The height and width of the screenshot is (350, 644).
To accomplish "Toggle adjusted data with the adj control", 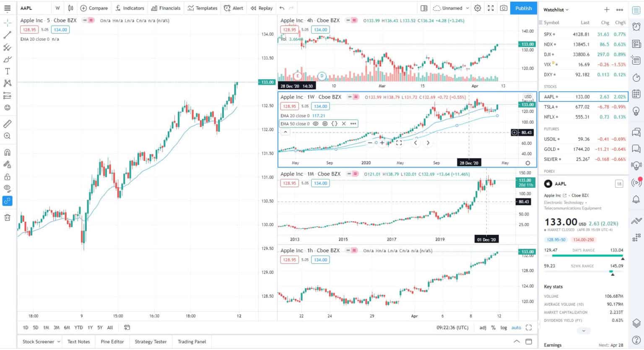I will click(483, 327).
